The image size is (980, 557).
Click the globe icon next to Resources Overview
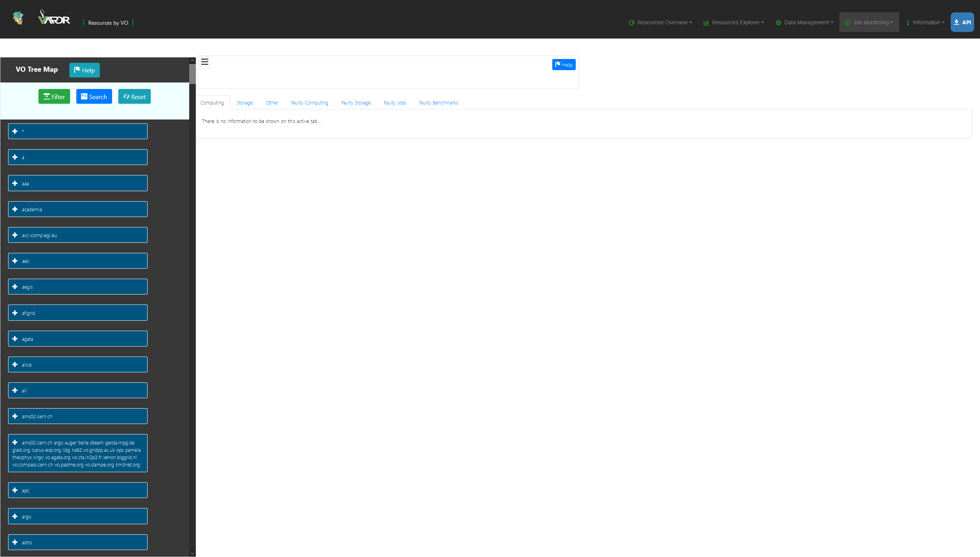tap(631, 22)
